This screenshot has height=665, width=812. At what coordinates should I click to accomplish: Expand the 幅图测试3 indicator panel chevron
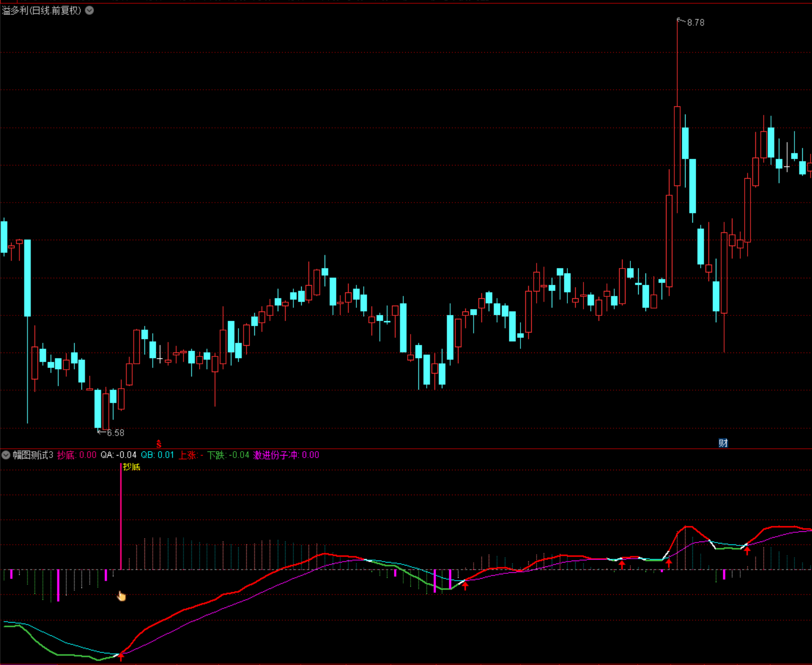[6, 455]
